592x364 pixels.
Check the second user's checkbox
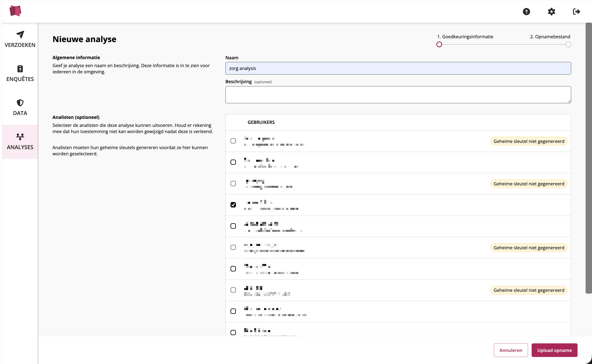[233, 162]
